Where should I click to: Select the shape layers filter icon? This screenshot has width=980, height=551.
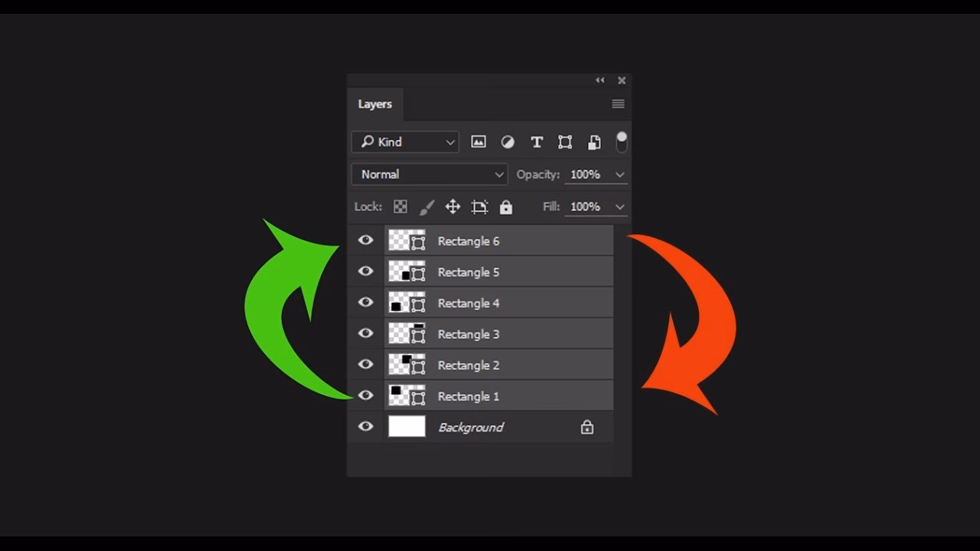pyautogui.click(x=565, y=142)
